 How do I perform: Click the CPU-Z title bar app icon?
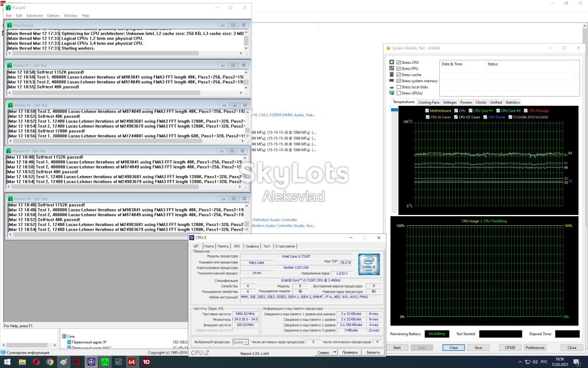[x=192, y=237]
